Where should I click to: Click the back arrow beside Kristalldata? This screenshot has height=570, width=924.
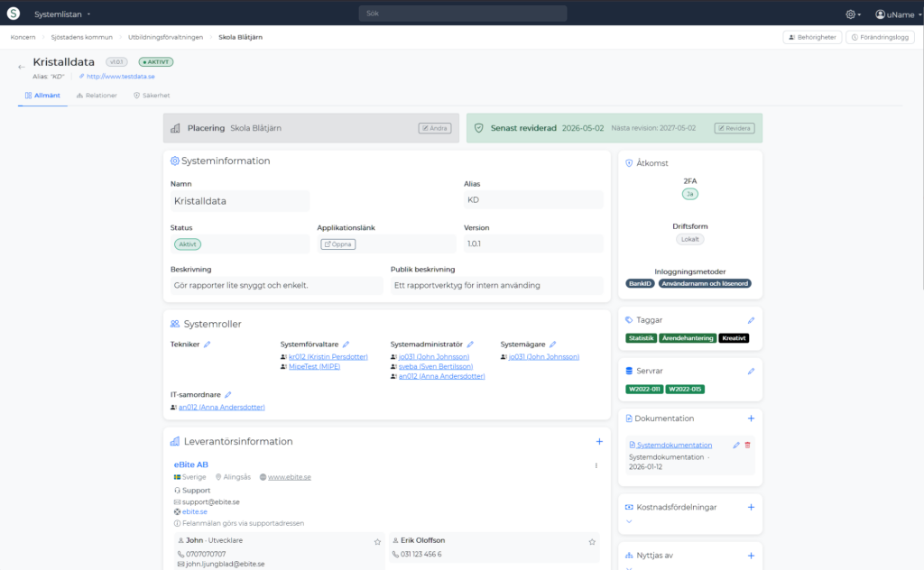pyautogui.click(x=22, y=67)
